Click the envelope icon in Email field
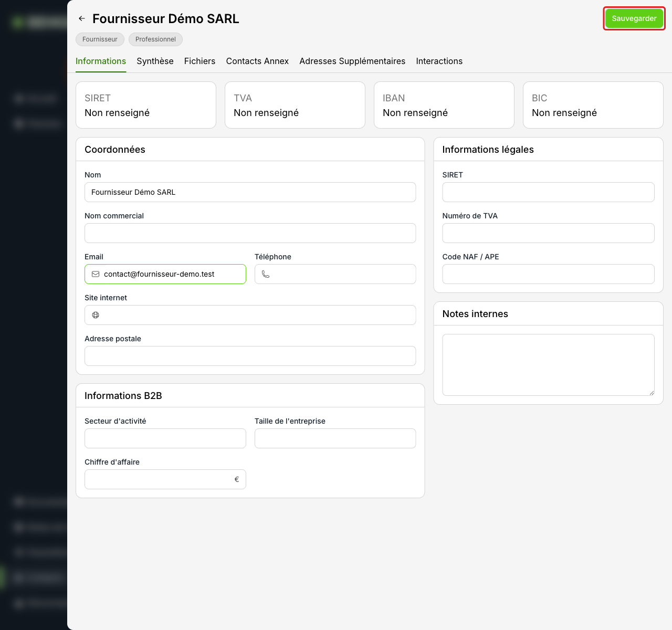The image size is (672, 630). pyautogui.click(x=96, y=274)
